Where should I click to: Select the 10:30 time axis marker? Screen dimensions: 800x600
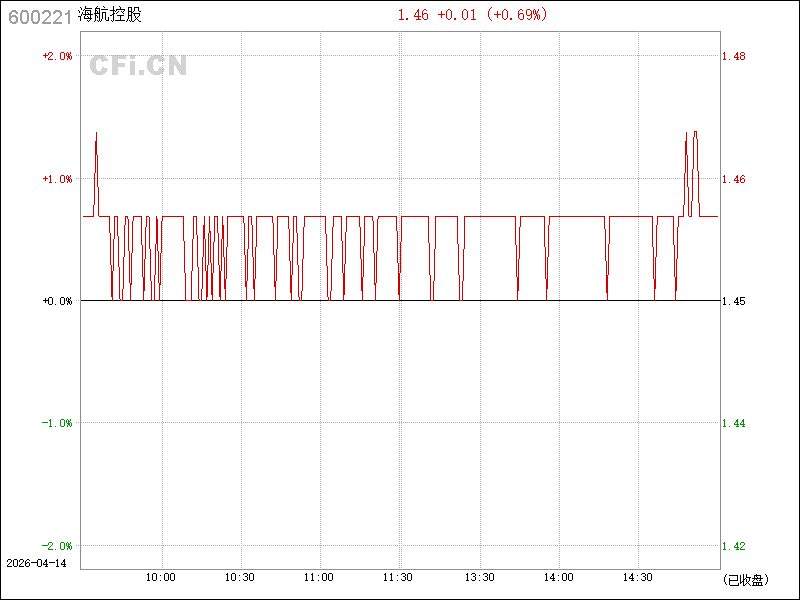pos(240,577)
